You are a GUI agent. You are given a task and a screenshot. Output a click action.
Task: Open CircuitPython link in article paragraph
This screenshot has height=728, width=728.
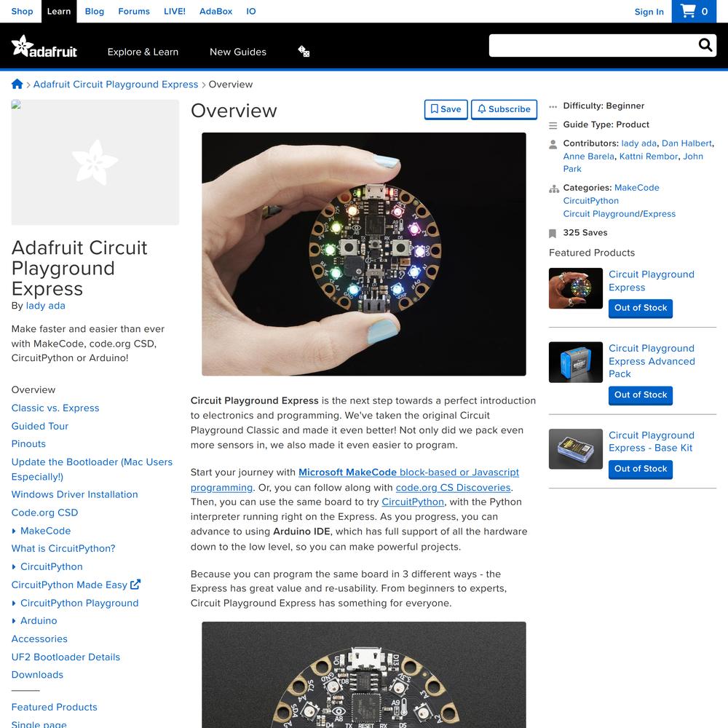tap(413, 502)
